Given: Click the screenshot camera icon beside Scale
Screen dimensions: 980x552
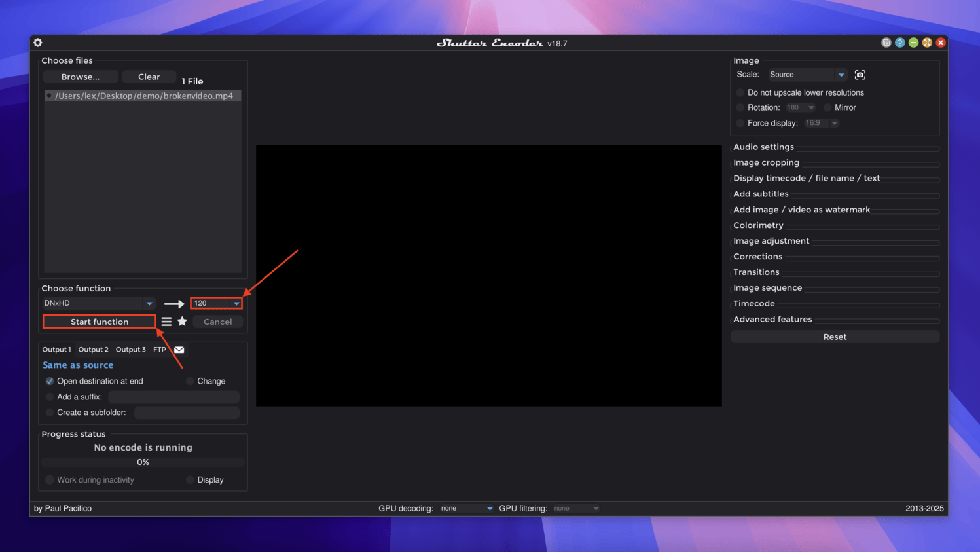Looking at the screenshot, I should [860, 75].
